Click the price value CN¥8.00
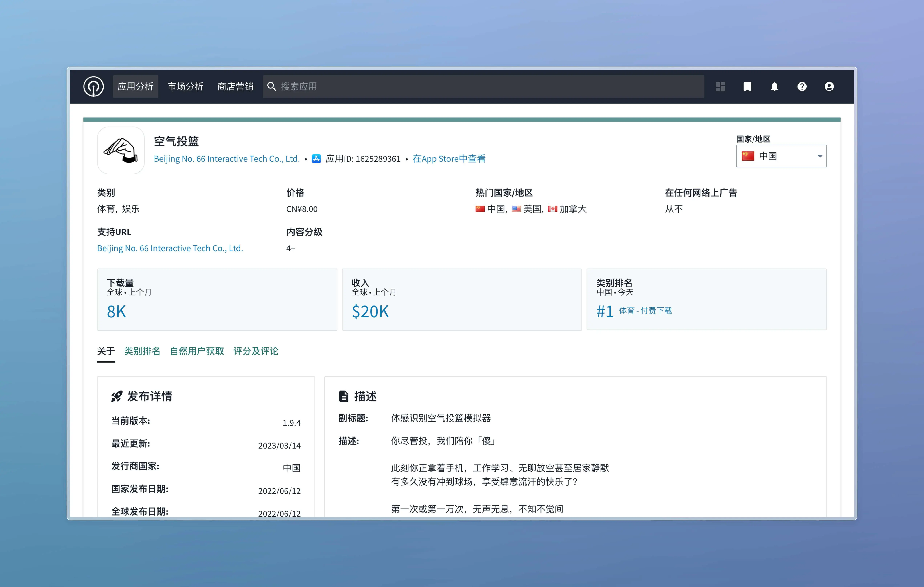This screenshot has height=587, width=924. 302,209
